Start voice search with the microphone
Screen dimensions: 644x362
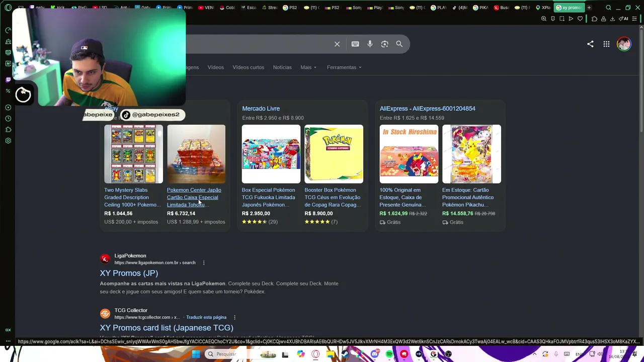click(370, 44)
